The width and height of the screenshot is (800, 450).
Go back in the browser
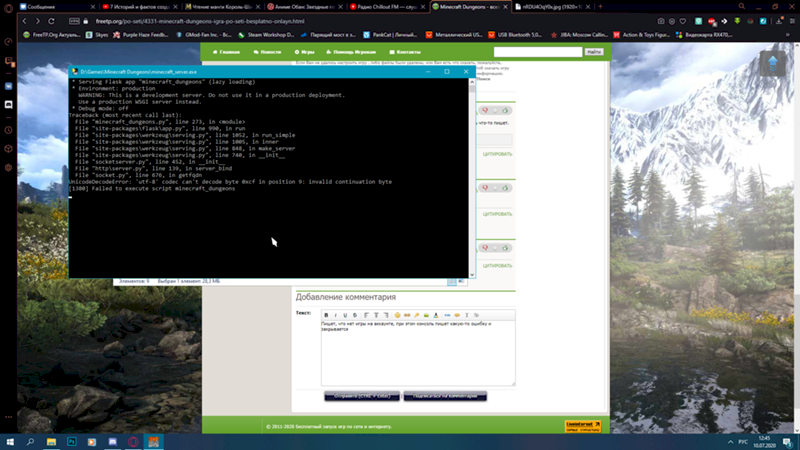click(x=24, y=21)
